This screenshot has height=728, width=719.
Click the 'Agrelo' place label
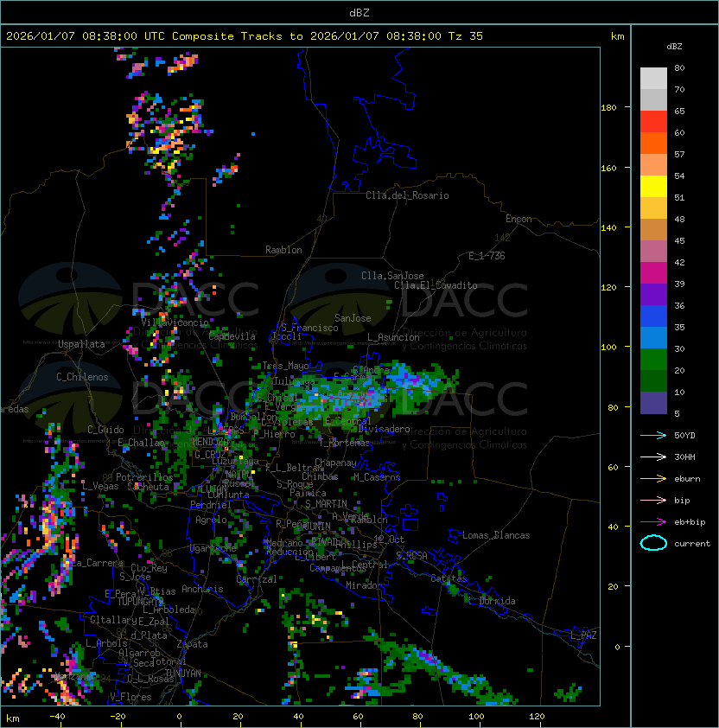pyautogui.click(x=211, y=520)
